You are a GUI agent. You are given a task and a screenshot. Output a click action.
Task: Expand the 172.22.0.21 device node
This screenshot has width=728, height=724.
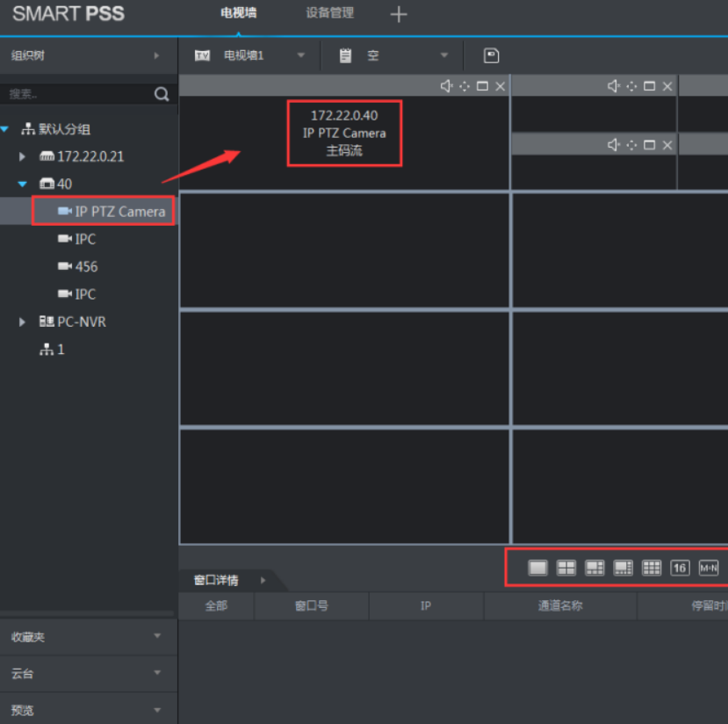pyautogui.click(x=24, y=156)
